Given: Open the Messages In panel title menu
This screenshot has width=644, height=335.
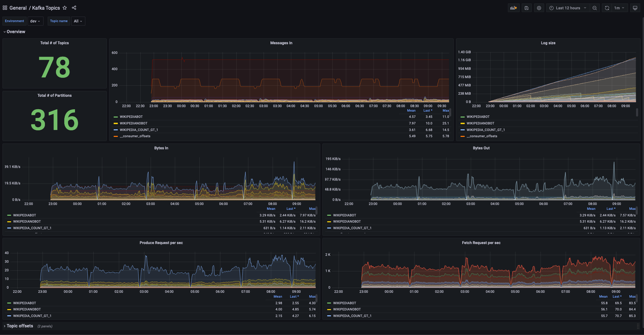Looking at the screenshot, I should coord(281,43).
